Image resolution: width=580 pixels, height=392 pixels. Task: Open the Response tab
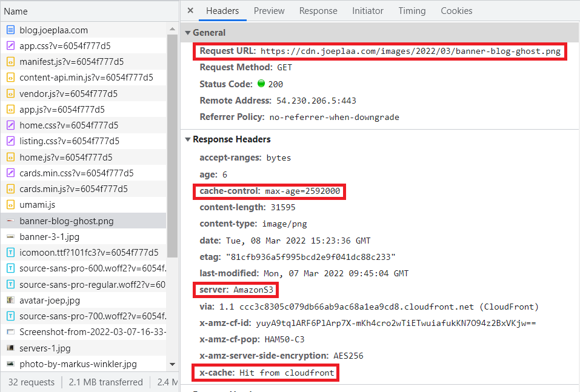pyautogui.click(x=318, y=11)
